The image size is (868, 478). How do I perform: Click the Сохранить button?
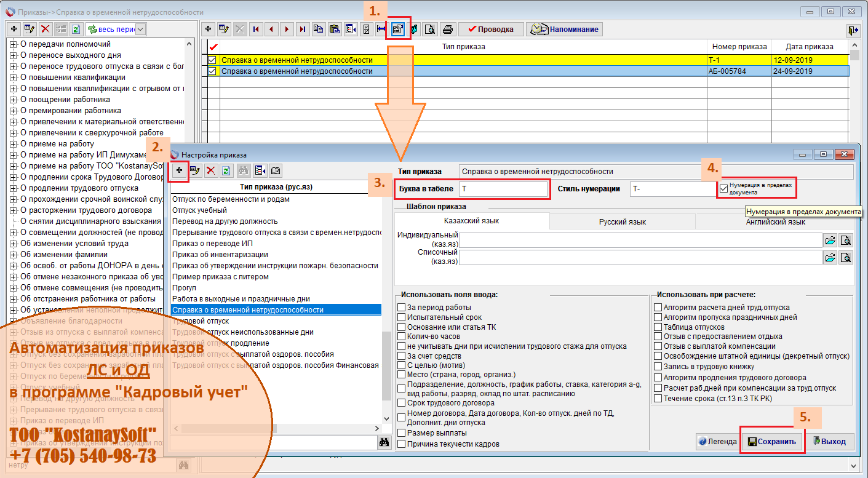771,441
